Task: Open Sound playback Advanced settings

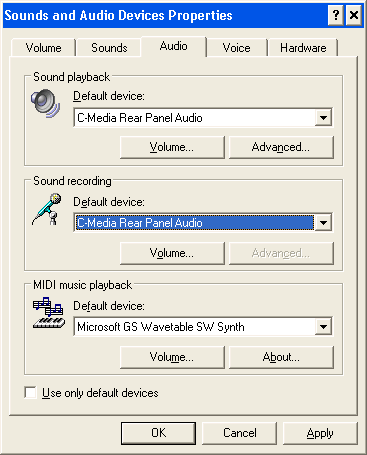Action: [281, 147]
